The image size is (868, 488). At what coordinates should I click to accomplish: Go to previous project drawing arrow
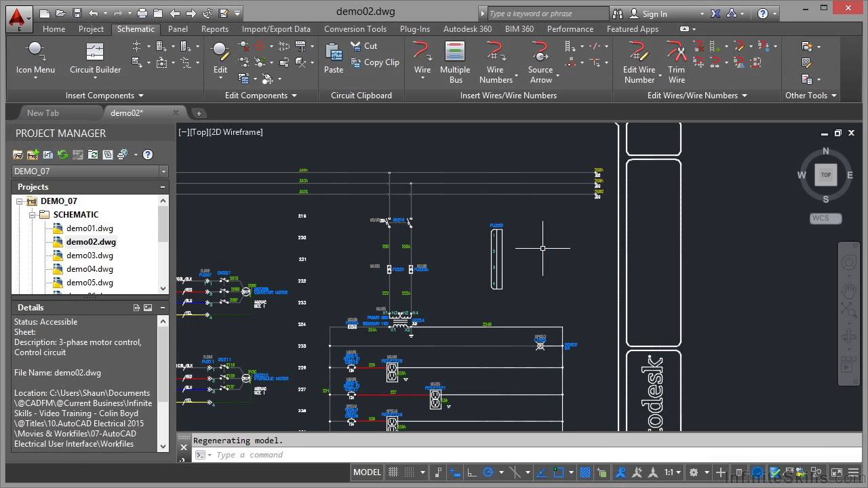175,13
